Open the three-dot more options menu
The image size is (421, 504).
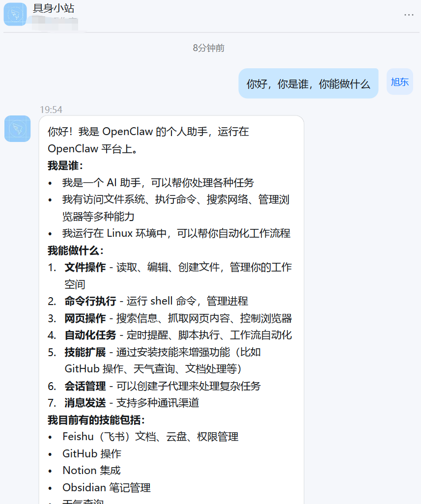(x=409, y=15)
